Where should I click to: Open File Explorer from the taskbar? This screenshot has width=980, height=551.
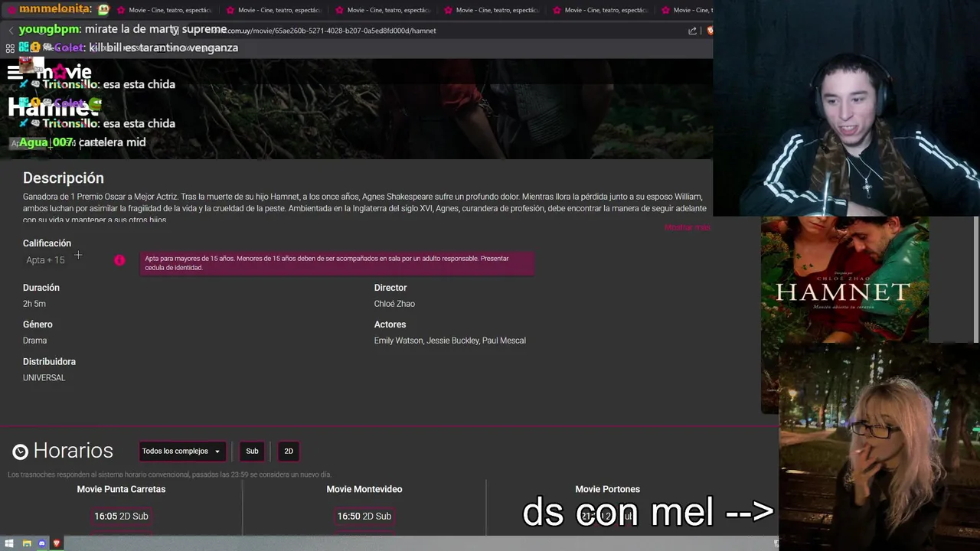pos(27,543)
